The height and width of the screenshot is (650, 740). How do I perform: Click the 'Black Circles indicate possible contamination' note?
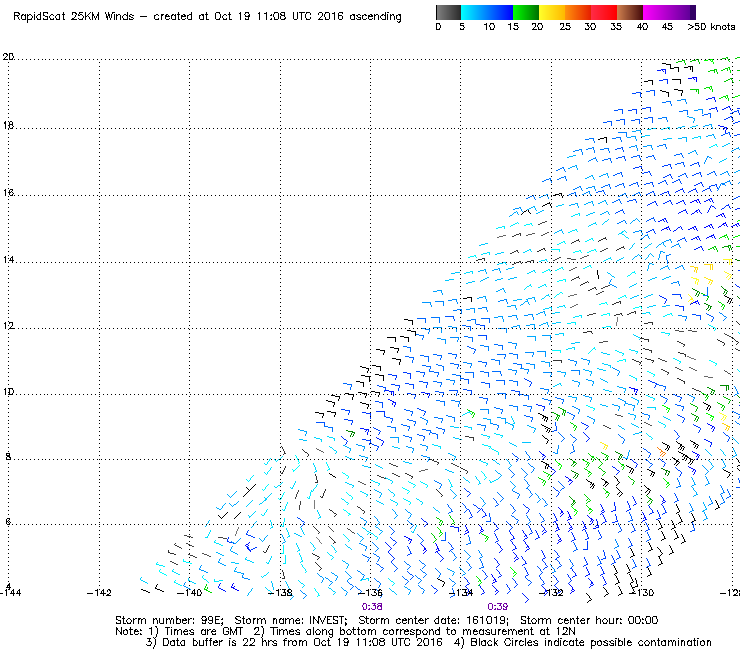coord(591,642)
